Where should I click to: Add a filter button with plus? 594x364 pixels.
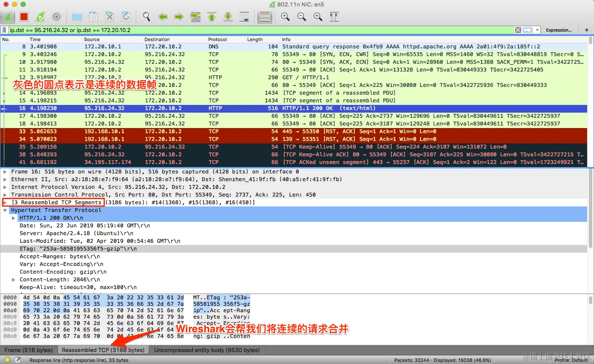(x=587, y=30)
